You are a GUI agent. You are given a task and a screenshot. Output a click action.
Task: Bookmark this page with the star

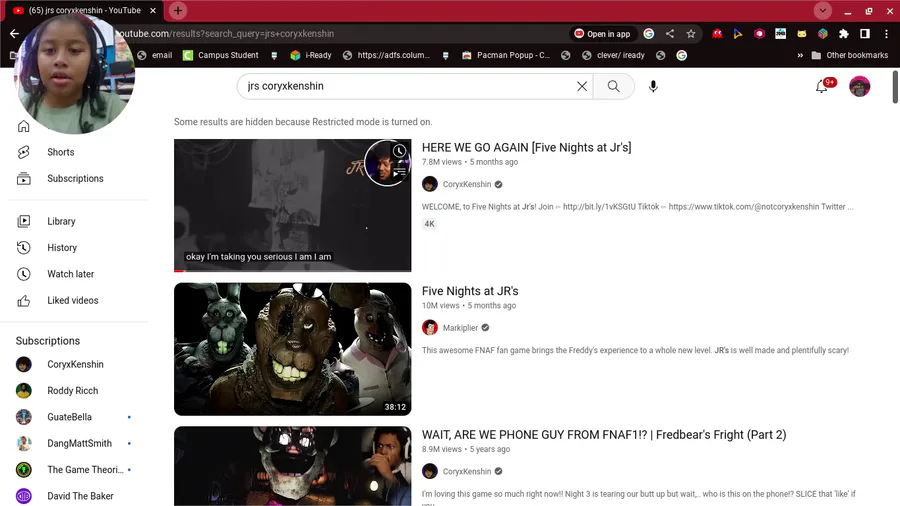point(690,34)
